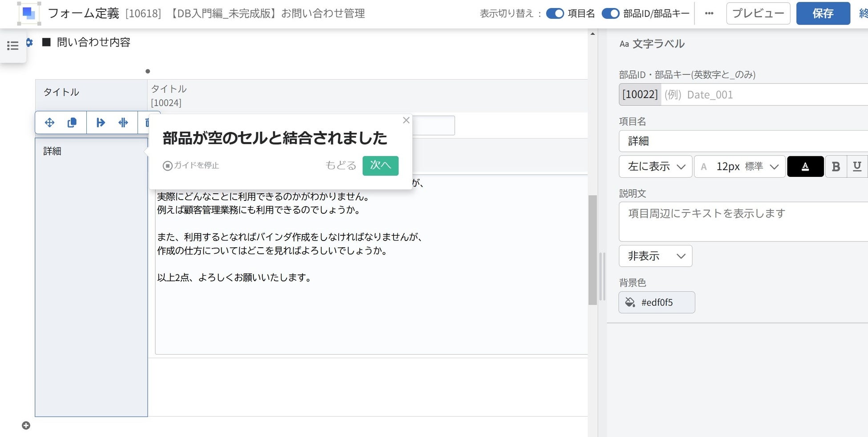
Task: Open the #edf0f5 background color picker
Action: [x=657, y=302]
